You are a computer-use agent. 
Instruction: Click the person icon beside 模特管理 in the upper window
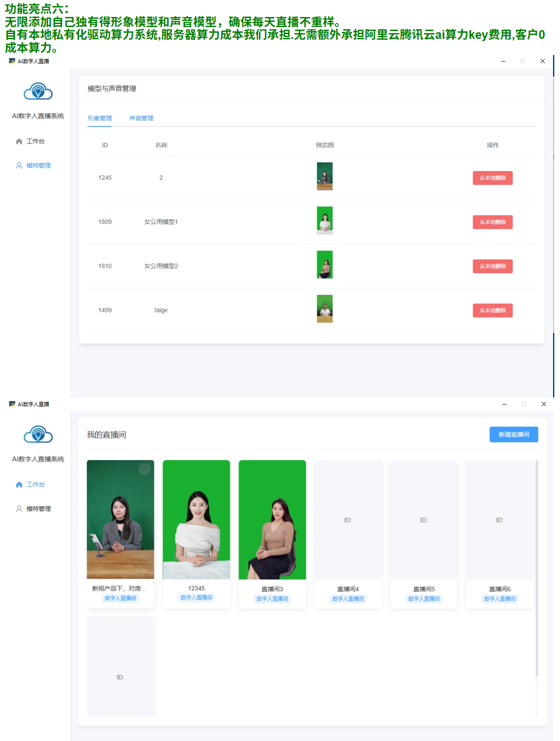pos(19,165)
